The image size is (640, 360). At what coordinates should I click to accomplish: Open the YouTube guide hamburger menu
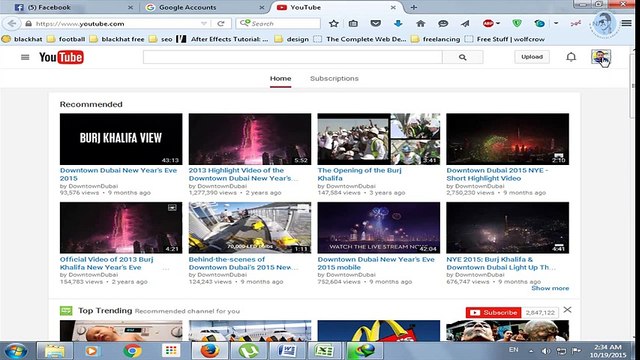point(25,57)
